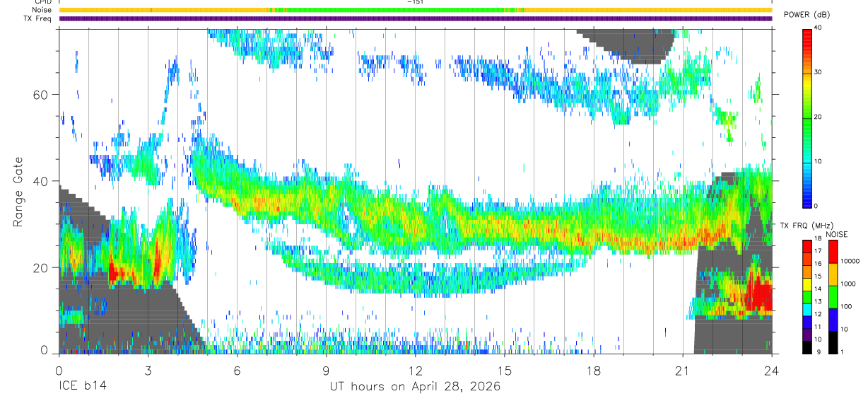Click the 10000 label on NOISE scale

pos(849,261)
